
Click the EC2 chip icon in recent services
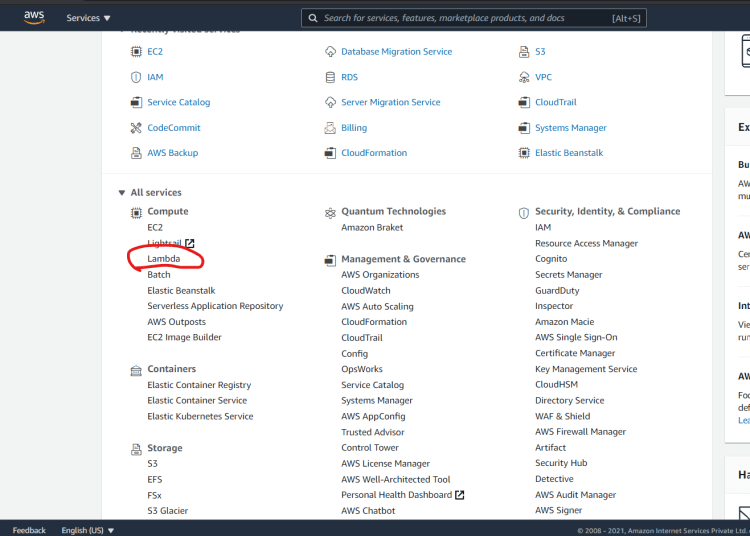tap(136, 52)
